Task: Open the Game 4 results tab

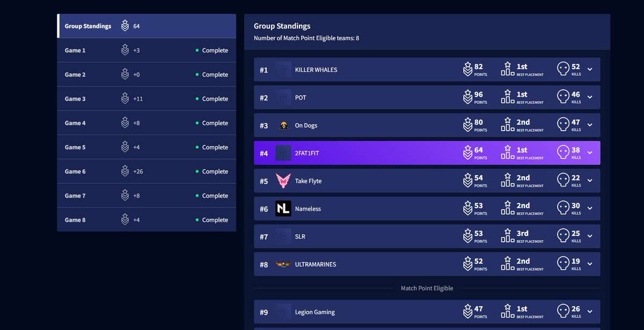Action: [147, 123]
